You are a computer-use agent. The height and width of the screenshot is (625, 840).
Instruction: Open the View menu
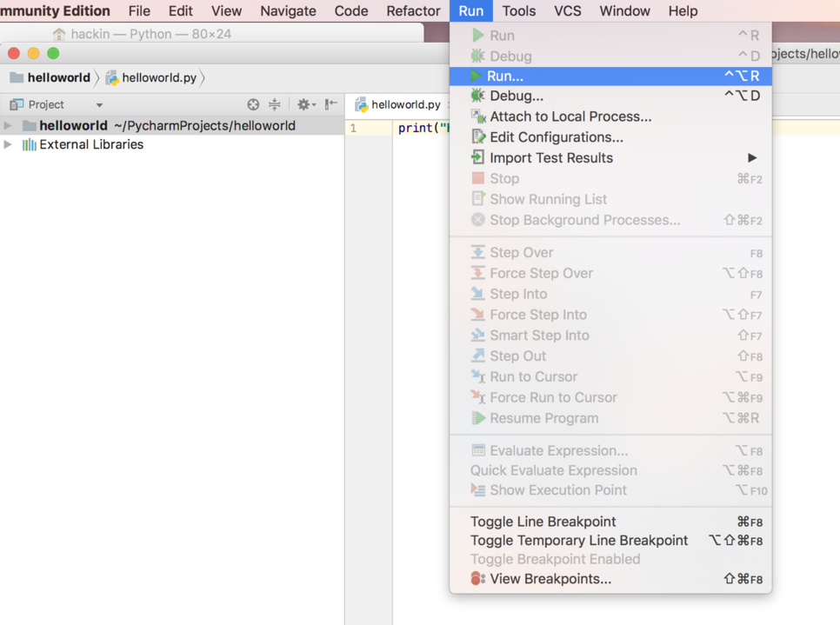226,10
